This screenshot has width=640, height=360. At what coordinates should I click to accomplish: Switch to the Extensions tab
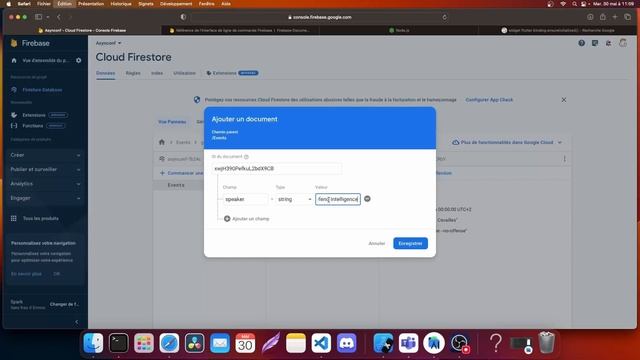(232, 73)
